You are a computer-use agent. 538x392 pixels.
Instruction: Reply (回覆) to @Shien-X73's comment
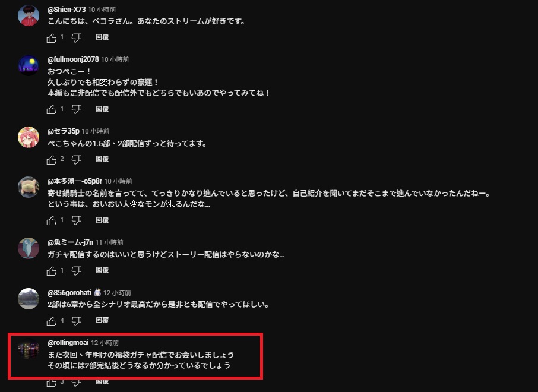[x=102, y=37]
